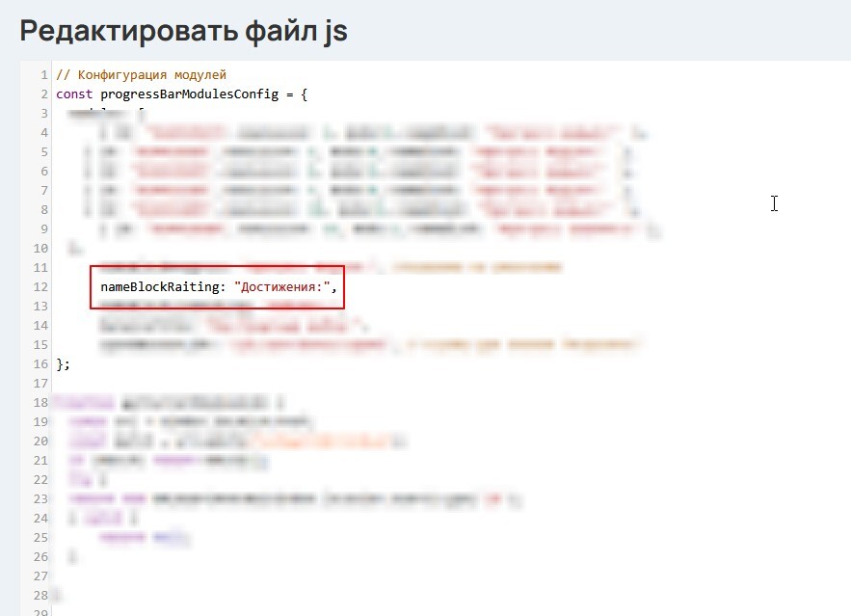This screenshot has height=616, width=851.
Task: Click the comma after "Достижения:" on line 12
Action: [x=336, y=287]
